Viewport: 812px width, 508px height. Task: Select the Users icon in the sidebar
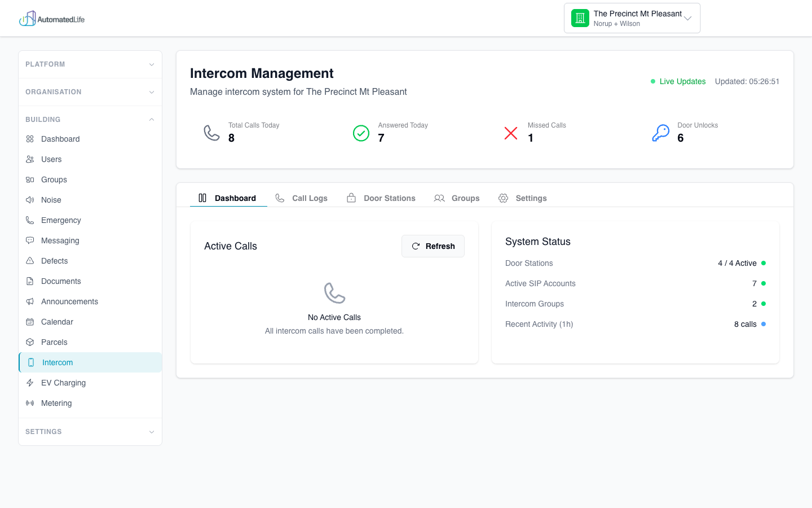click(29, 159)
